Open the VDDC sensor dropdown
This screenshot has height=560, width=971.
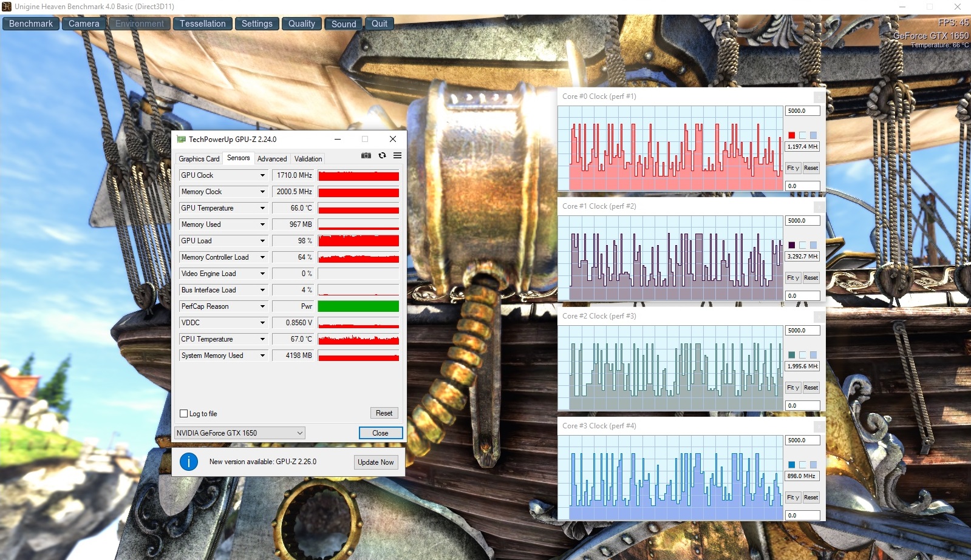pyautogui.click(x=262, y=323)
